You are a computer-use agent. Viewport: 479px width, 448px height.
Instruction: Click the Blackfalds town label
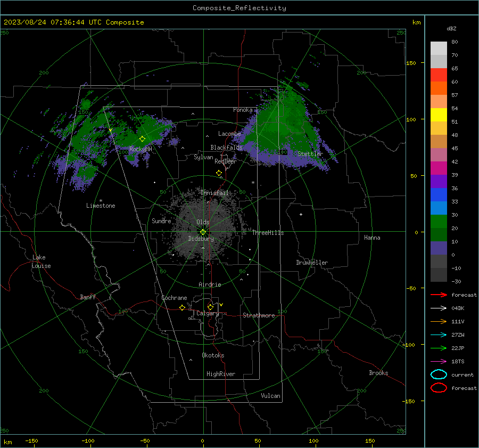click(x=226, y=148)
